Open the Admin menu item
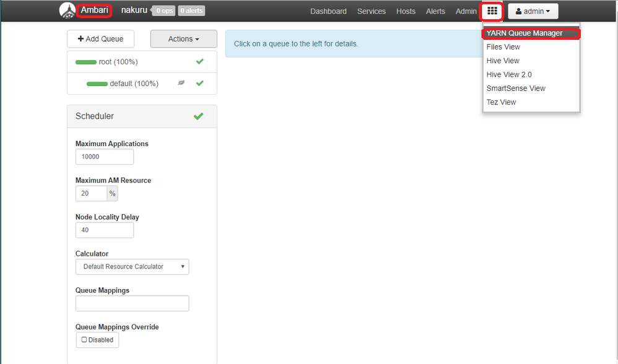 click(x=466, y=11)
